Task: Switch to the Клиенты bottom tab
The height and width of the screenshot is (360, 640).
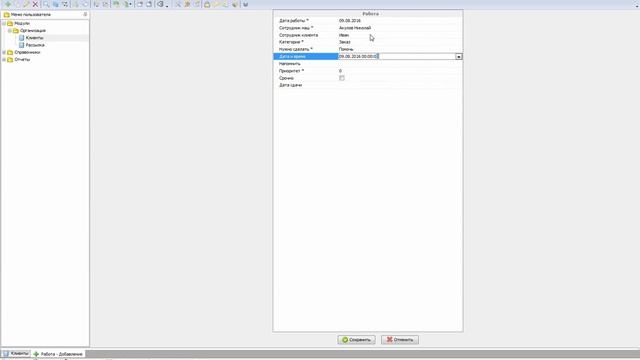Action: tap(16, 353)
